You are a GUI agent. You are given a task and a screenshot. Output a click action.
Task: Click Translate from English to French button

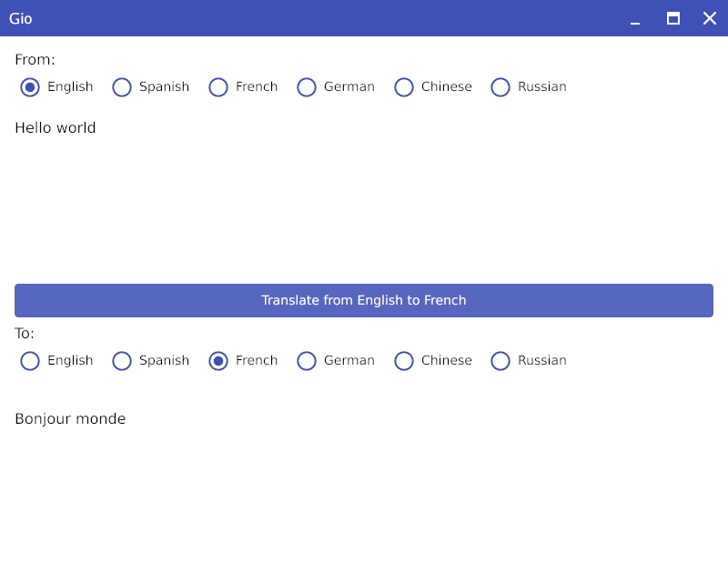(x=364, y=300)
